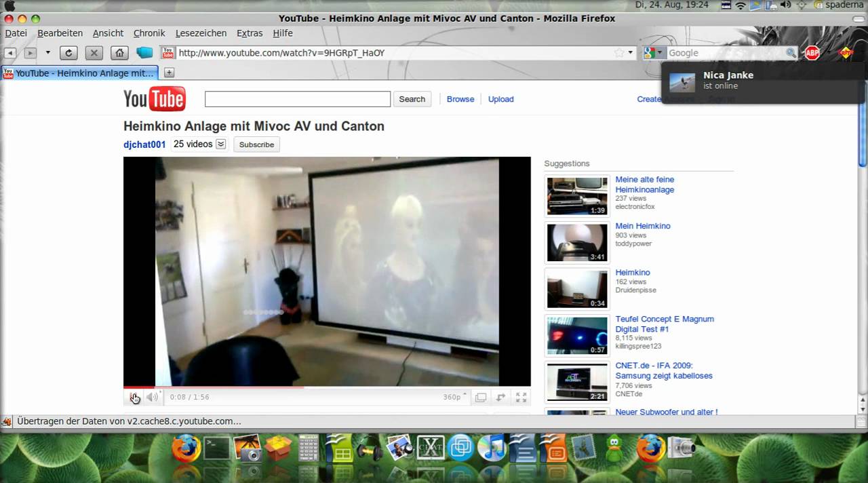Subscribe to the djchat001 channel

pyautogui.click(x=256, y=144)
